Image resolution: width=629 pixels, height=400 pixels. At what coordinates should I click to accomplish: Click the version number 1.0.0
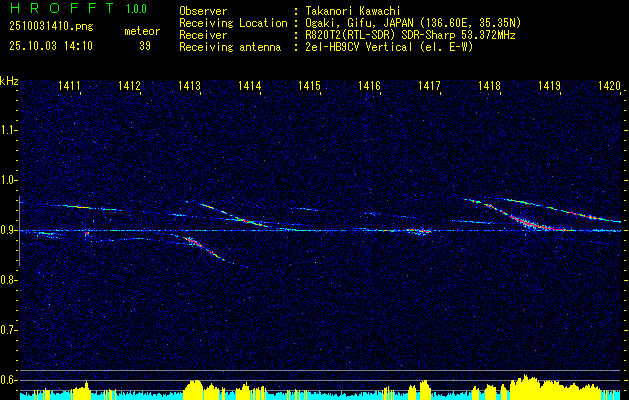point(136,9)
